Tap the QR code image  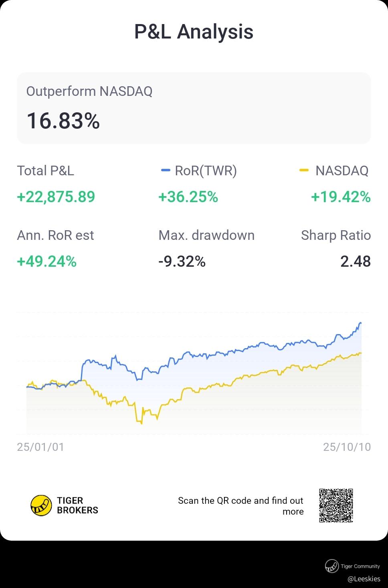pos(336,505)
